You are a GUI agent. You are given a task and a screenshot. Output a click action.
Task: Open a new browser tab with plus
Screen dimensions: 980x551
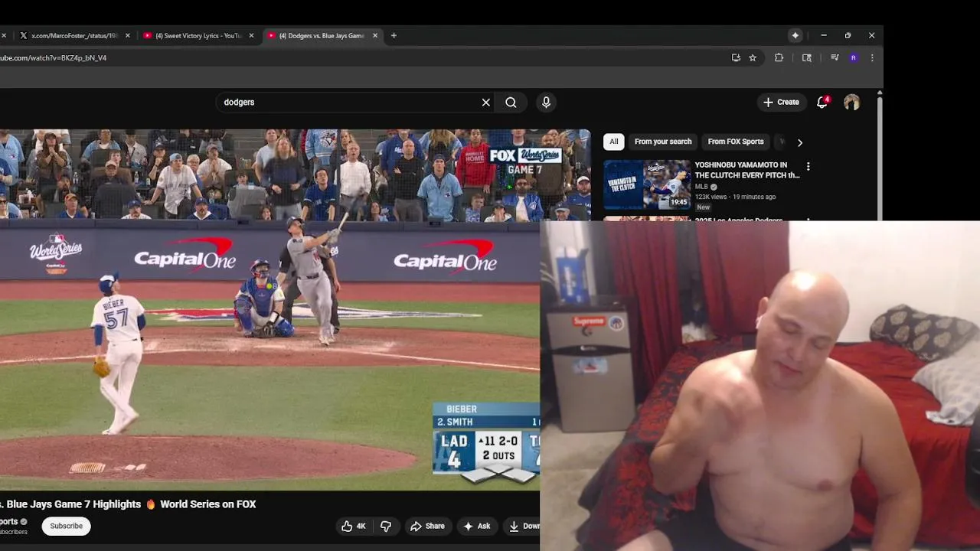[x=394, y=35]
